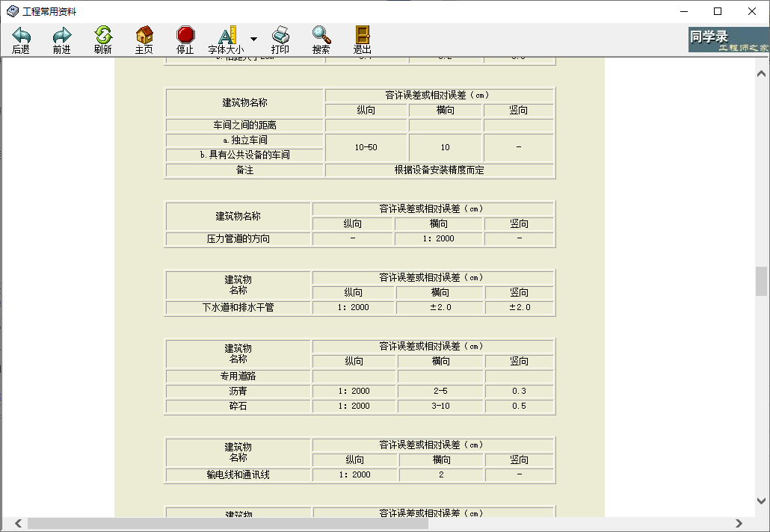Open the 搜索 search tool

[321, 36]
